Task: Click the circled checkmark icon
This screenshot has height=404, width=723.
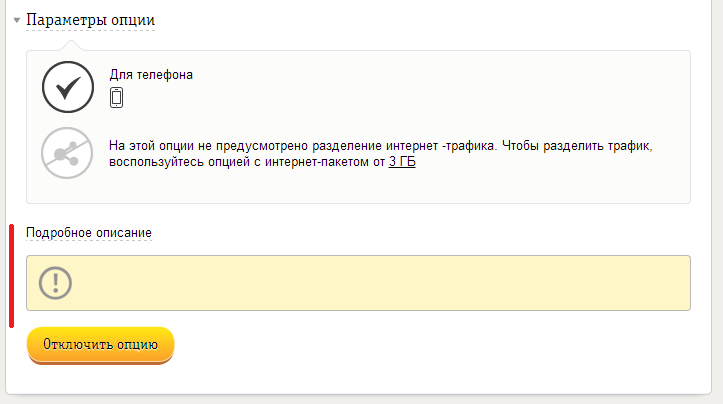Action: coord(68,87)
